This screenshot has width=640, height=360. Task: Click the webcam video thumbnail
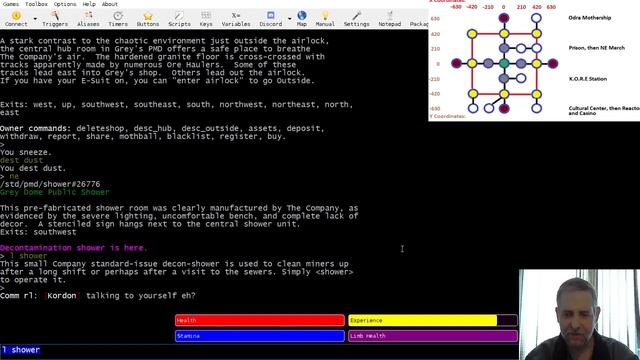click(x=580, y=314)
